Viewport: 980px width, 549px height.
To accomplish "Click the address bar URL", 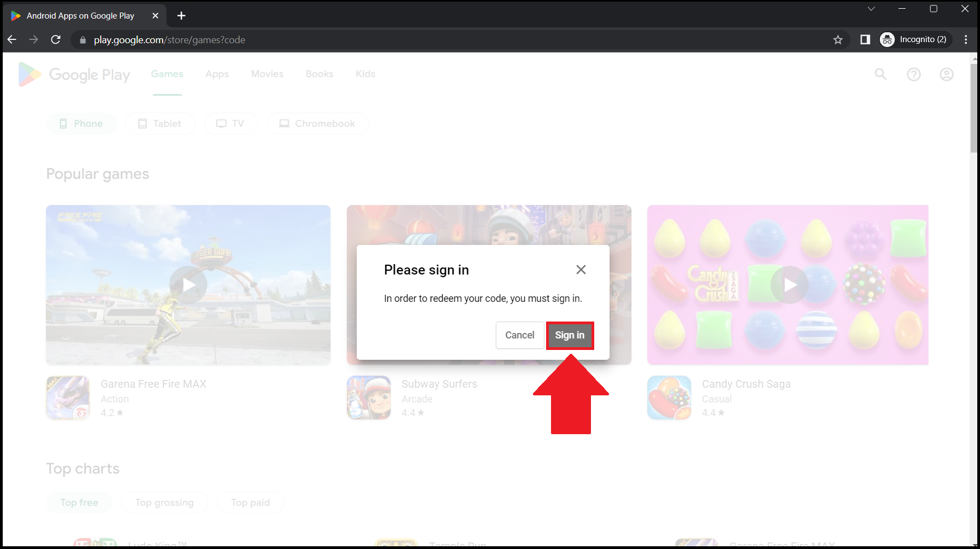I will (170, 40).
